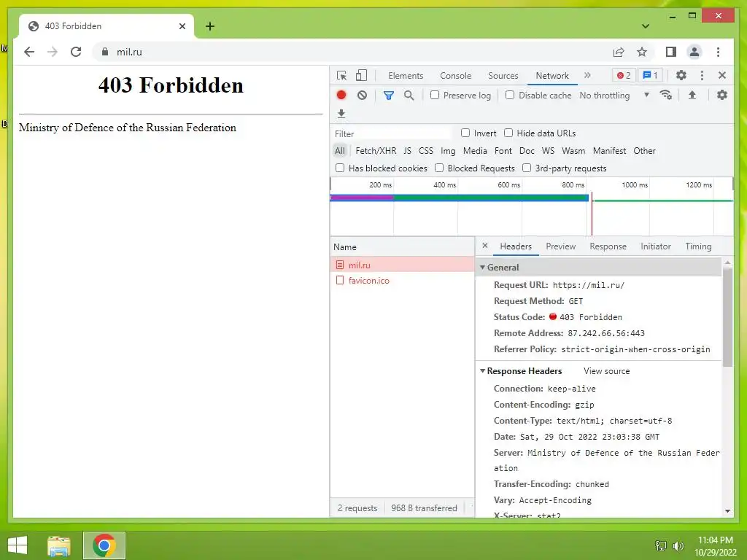Activate the inspect element picker icon
Screen dimensions: 747x560
[341, 76]
